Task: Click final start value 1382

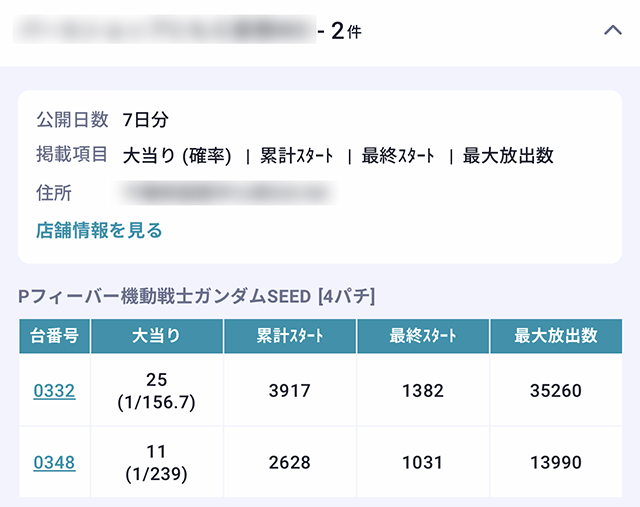Action: click(x=422, y=391)
